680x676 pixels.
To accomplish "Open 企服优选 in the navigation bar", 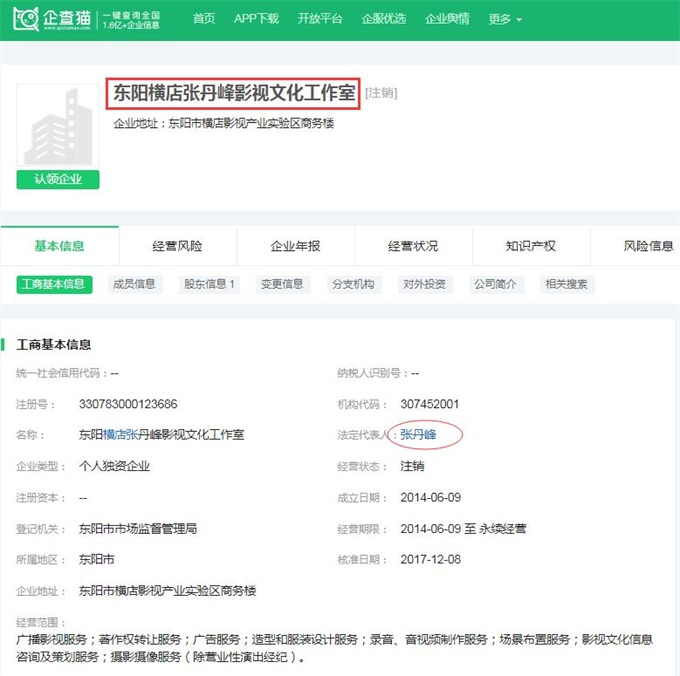I will point(383,19).
